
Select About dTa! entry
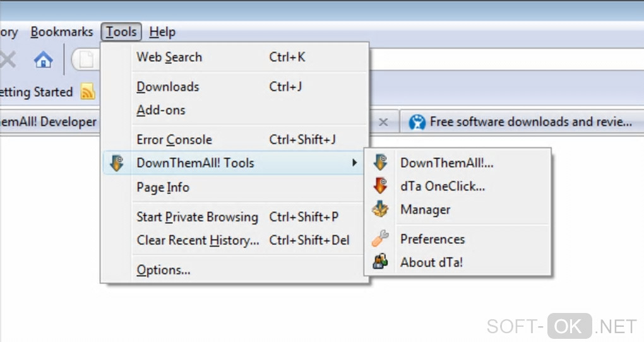pyautogui.click(x=458, y=262)
